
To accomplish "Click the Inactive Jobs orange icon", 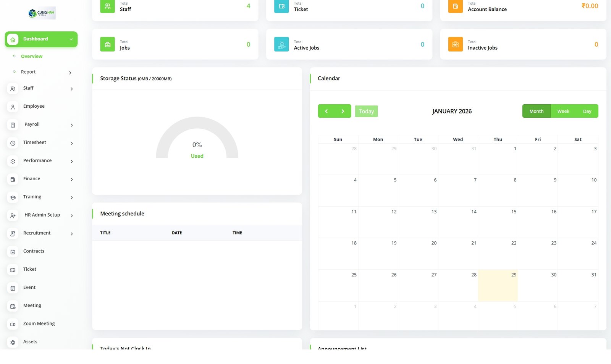I will [455, 44].
